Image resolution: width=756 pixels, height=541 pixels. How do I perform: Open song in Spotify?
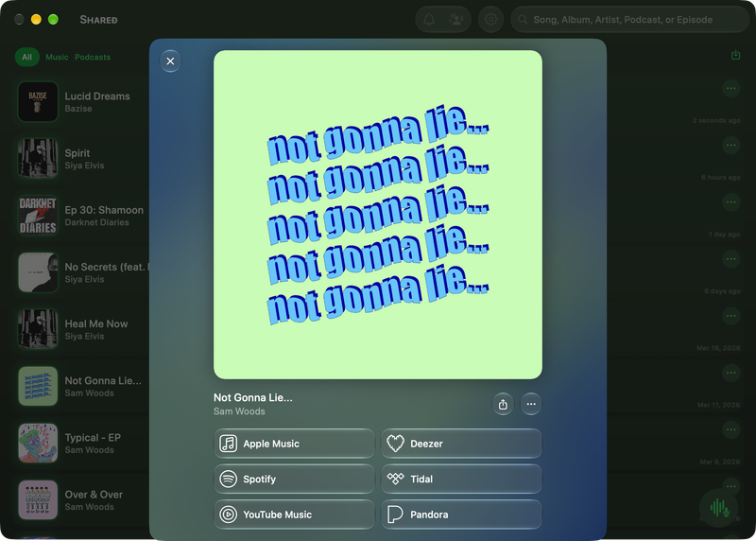pyautogui.click(x=294, y=479)
